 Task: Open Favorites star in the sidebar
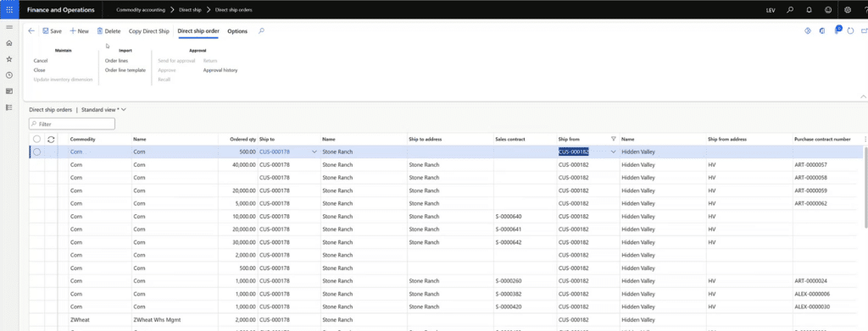pyautogui.click(x=8, y=58)
